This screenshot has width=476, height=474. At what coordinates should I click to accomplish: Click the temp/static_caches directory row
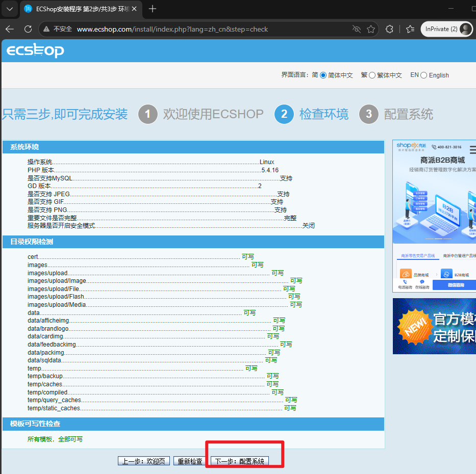pos(162,408)
